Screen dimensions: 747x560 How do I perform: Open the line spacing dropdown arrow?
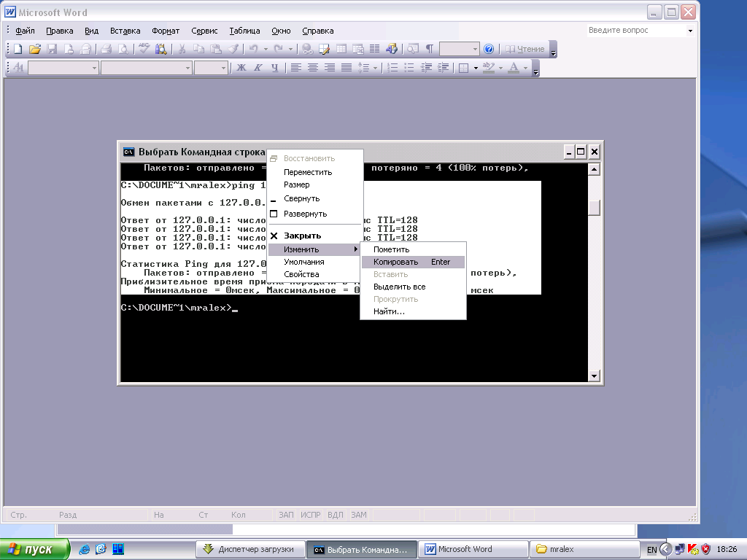(x=376, y=68)
